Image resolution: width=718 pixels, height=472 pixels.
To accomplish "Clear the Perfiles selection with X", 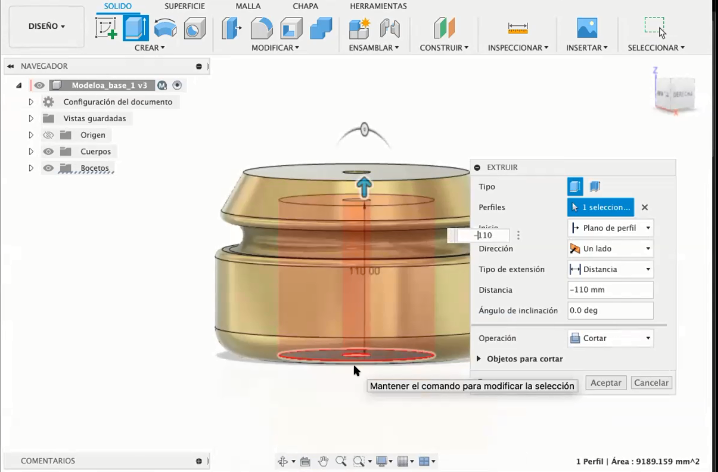I will [x=645, y=207].
